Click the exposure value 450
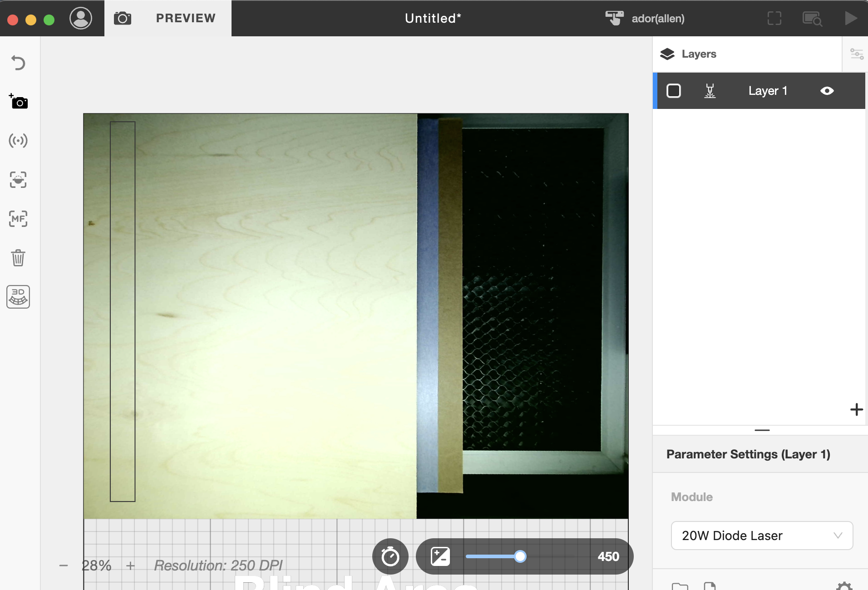The width and height of the screenshot is (868, 590). click(608, 556)
